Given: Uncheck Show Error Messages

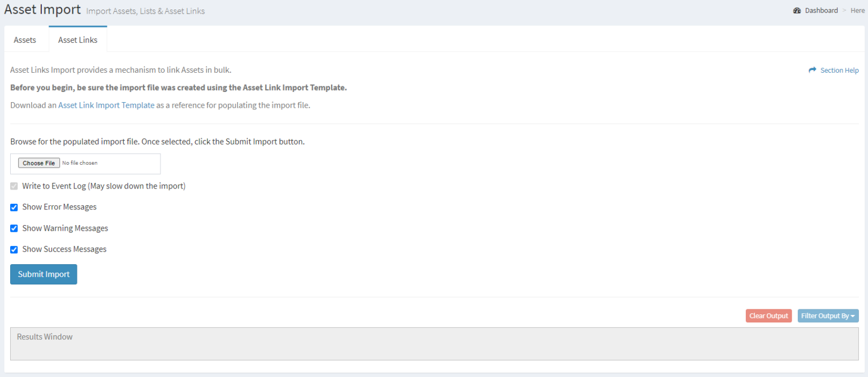Looking at the screenshot, I should [x=14, y=207].
